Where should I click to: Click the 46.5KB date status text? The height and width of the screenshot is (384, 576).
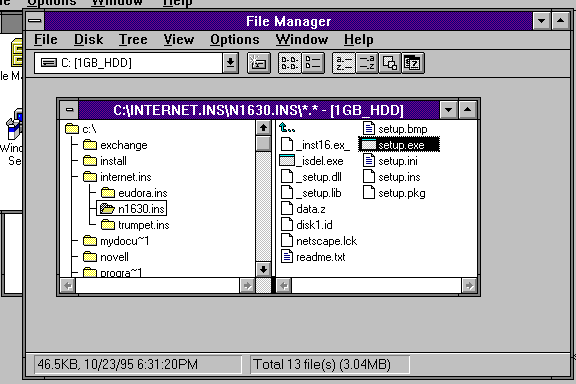pyautogui.click(x=118, y=365)
